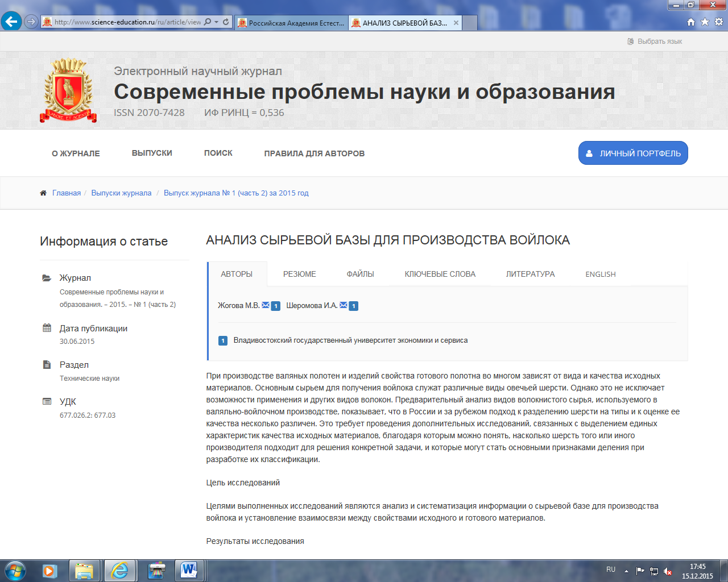The image size is (728, 582).
Task: Open browser tools gear icon
Action: coord(719,22)
